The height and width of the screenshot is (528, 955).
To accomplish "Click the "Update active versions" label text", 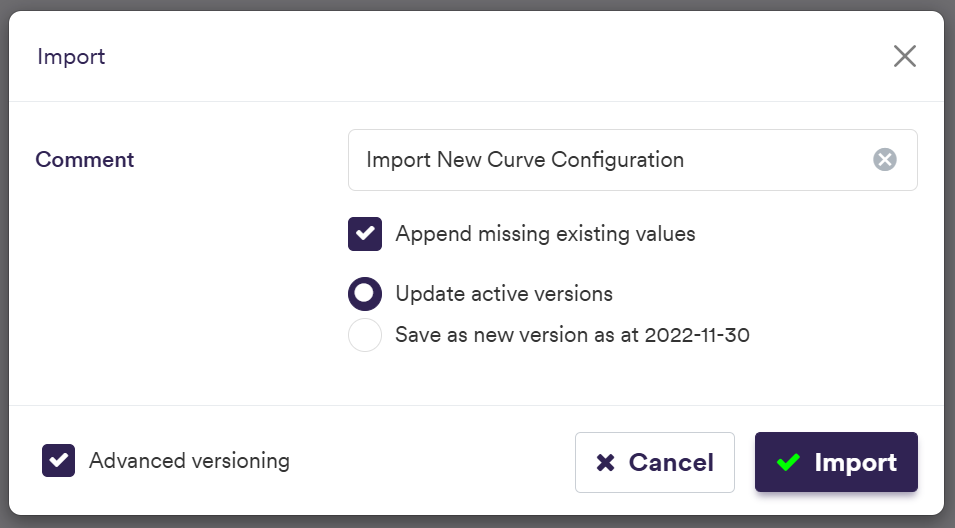I will click(504, 294).
